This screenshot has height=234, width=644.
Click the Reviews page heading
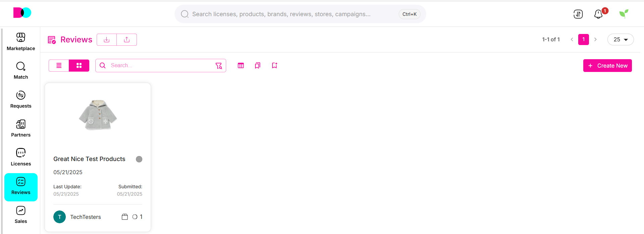click(76, 40)
